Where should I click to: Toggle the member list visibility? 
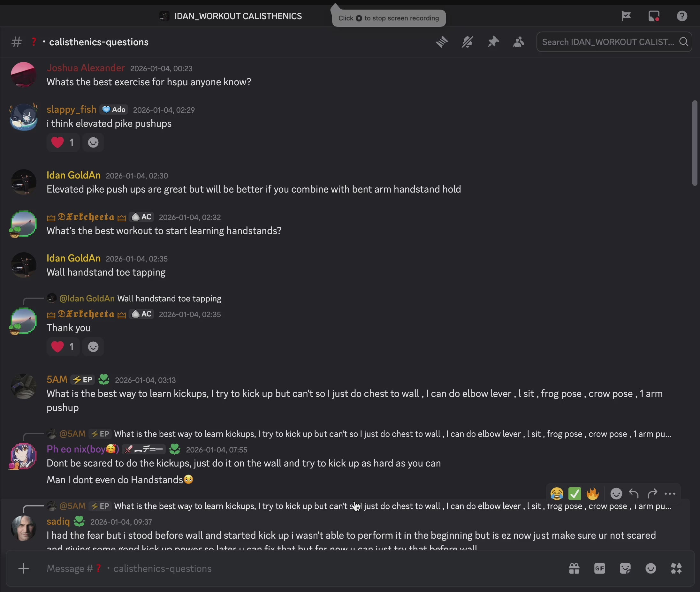[519, 42]
